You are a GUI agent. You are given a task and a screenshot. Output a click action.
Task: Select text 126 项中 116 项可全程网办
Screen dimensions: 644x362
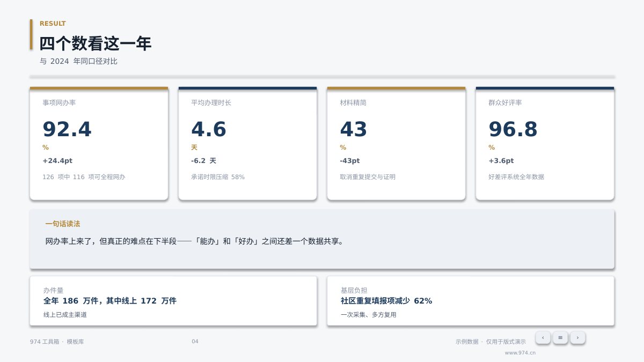tap(84, 176)
